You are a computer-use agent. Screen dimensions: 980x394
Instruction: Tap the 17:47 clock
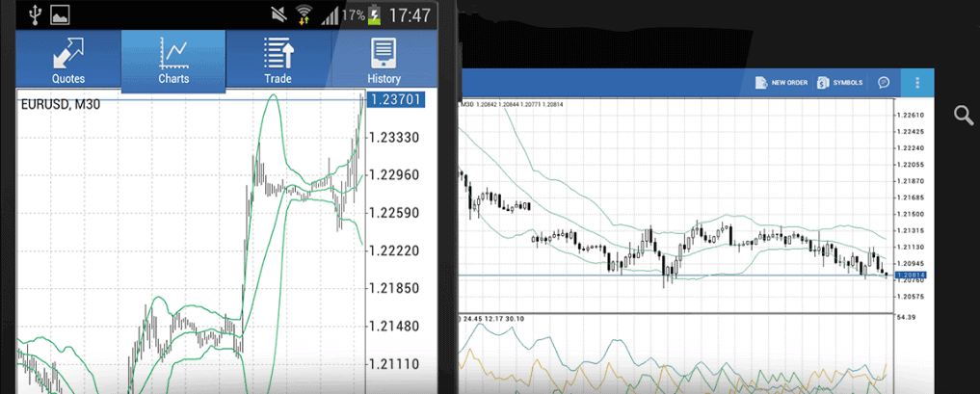(x=410, y=15)
